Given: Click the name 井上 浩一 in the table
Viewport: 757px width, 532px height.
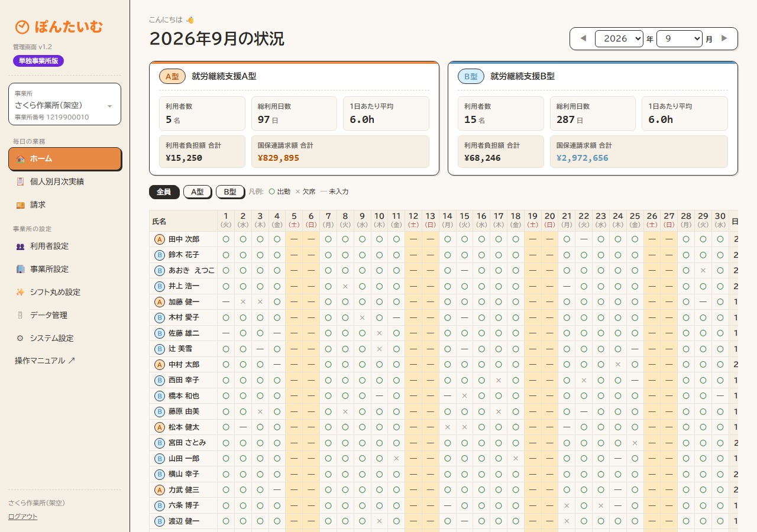Looking at the screenshot, I should 184,287.
